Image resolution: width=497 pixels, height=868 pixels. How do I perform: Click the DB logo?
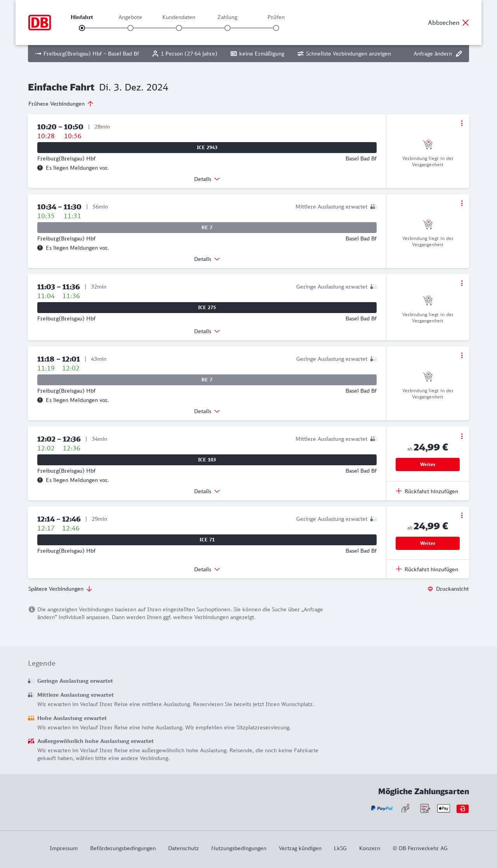40,23
